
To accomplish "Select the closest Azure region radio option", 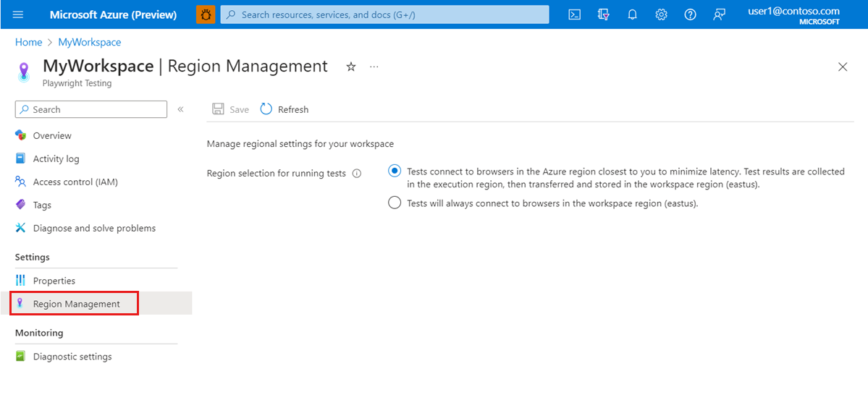I will coord(395,171).
